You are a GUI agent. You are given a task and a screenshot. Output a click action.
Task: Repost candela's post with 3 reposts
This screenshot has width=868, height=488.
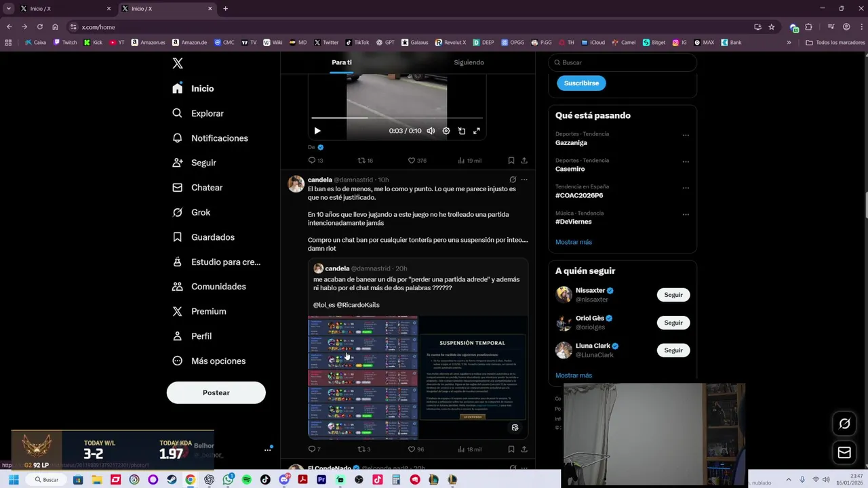point(364,449)
